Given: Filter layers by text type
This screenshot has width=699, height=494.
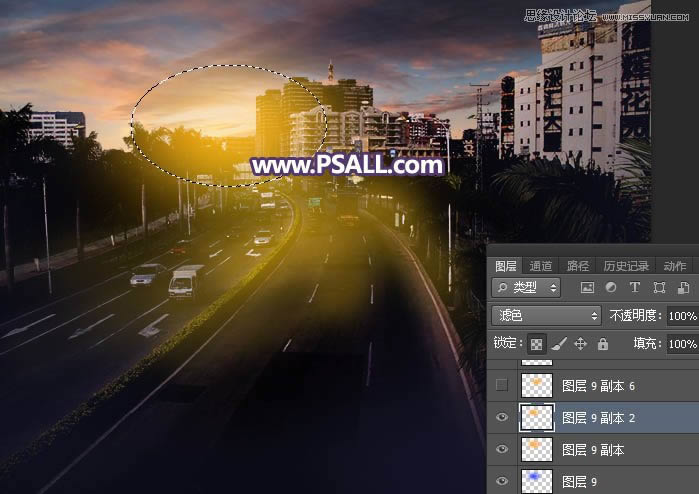Looking at the screenshot, I should [635, 288].
